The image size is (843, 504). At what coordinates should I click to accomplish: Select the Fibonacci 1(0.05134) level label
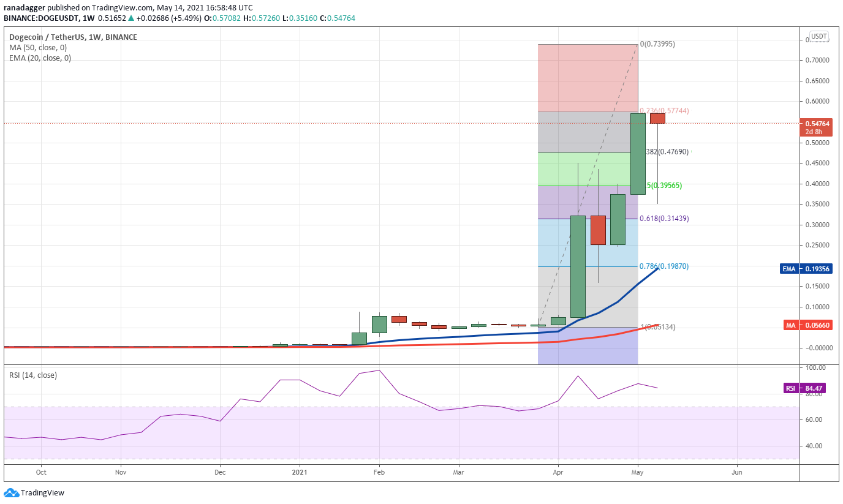point(658,327)
